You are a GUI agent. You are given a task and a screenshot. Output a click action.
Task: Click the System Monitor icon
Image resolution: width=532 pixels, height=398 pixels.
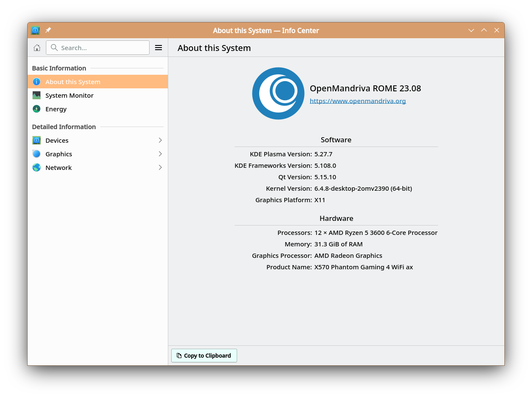tap(37, 95)
